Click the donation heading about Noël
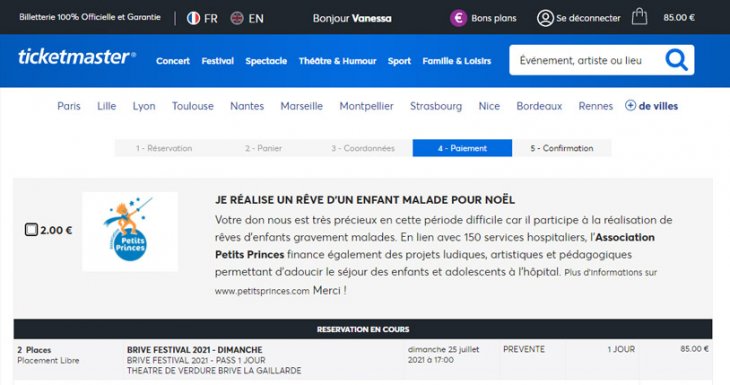 (x=365, y=200)
